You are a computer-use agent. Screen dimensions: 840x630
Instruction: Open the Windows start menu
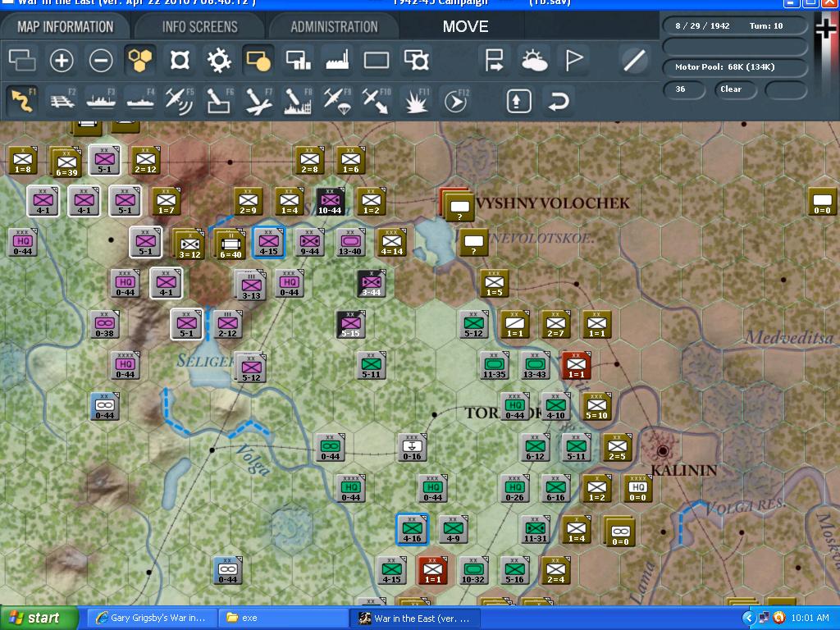[39, 619]
